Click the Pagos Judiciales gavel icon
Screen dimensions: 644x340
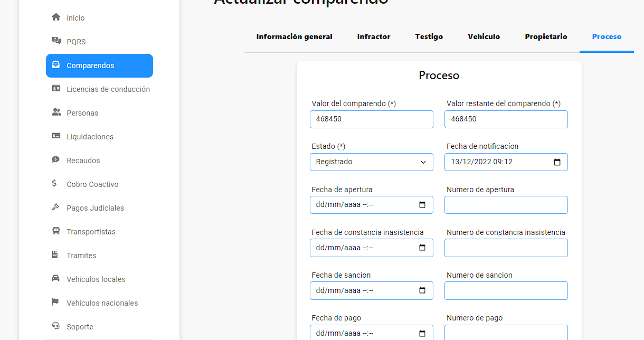[x=55, y=207]
